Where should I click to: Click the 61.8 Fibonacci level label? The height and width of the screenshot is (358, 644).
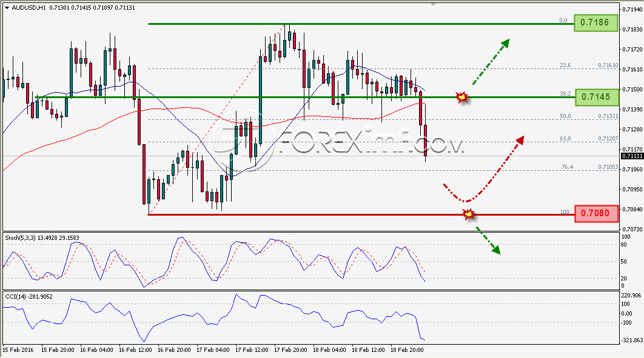click(x=565, y=139)
